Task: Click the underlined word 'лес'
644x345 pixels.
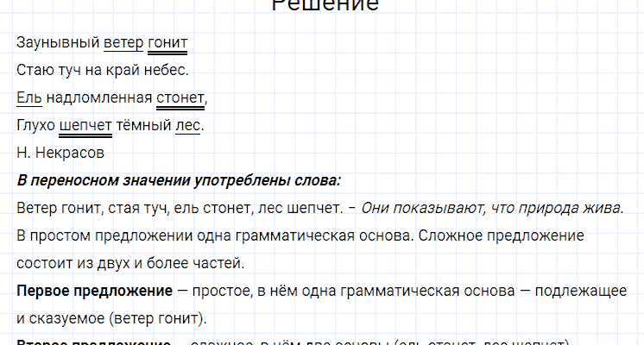Action: tap(187, 125)
